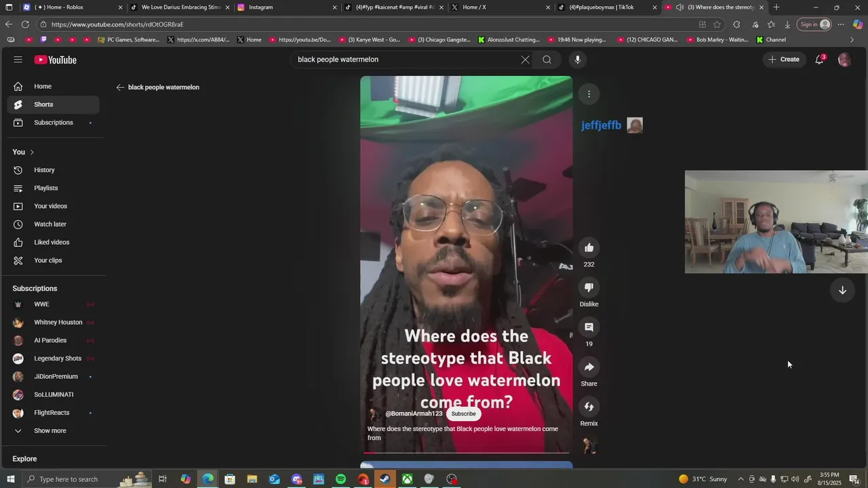Switch to the We Love Darius tab
868x488 pixels.
179,7
